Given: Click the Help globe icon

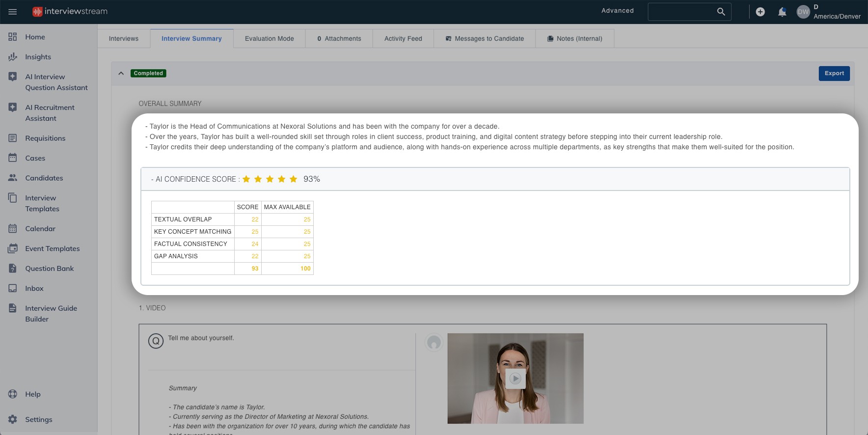Looking at the screenshot, I should click(x=13, y=394).
